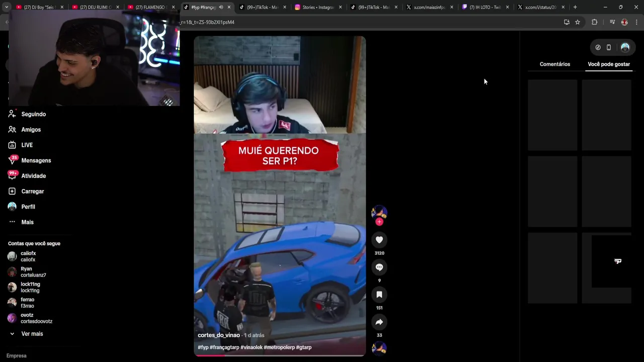
Task: Save video with the bookmark icon
Action: [x=379, y=295]
